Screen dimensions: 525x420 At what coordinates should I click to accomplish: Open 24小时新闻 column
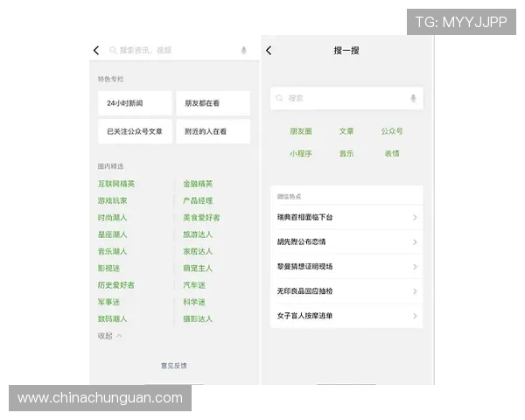(135, 103)
